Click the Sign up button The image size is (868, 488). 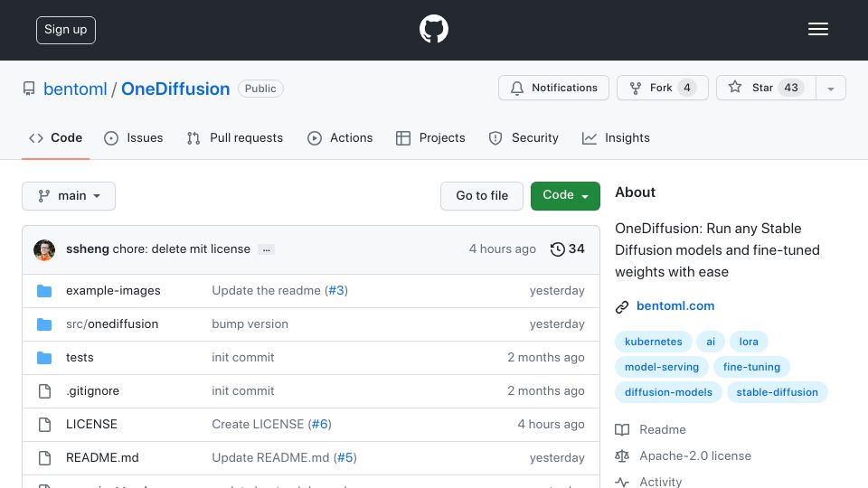click(66, 30)
